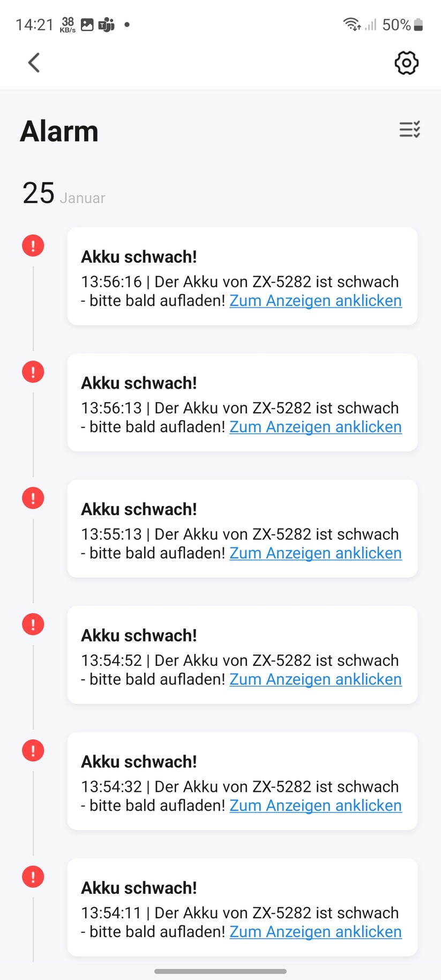Tap the bottom navigation gesture handle
This screenshot has width=441, height=980.
[220, 971]
